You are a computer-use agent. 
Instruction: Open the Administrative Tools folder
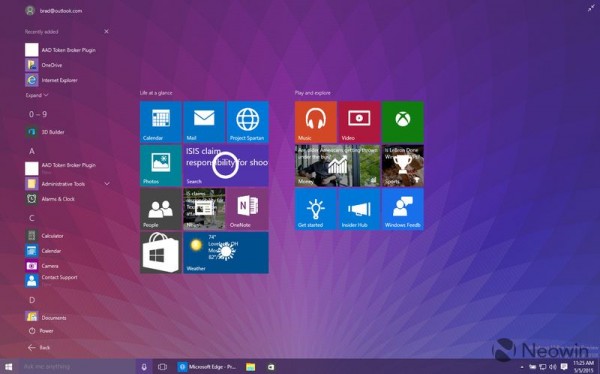coord(55,184)
